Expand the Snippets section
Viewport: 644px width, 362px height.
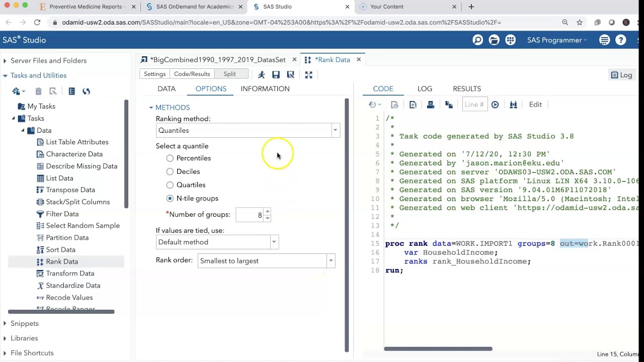coord(5,323)
